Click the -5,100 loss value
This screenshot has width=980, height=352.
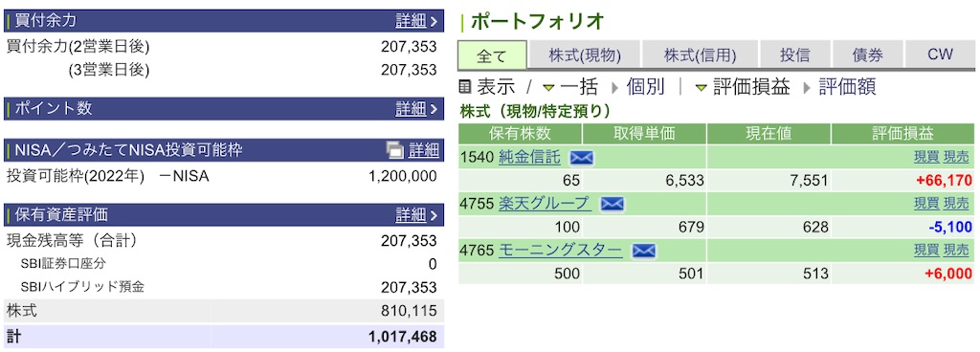point(950,228)
